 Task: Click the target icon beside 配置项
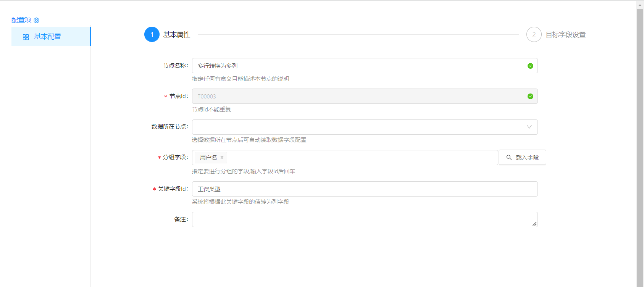tap(37, 20)
